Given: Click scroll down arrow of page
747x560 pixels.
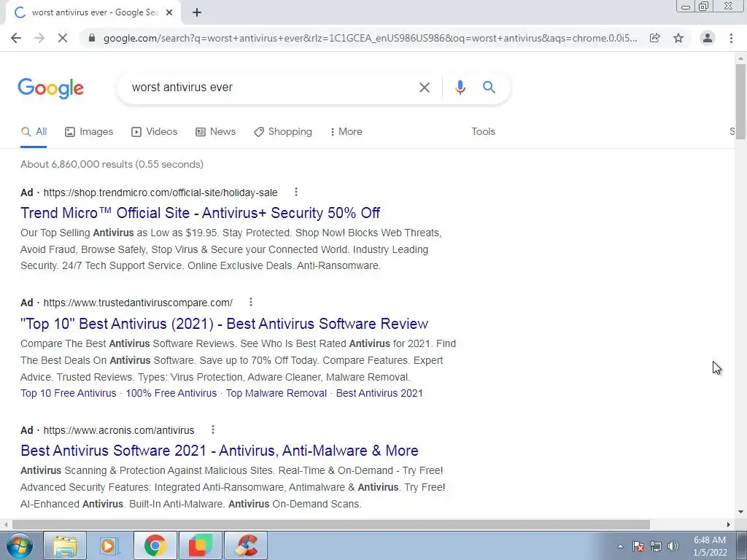Looking at the screenshot, I should 740,513.
